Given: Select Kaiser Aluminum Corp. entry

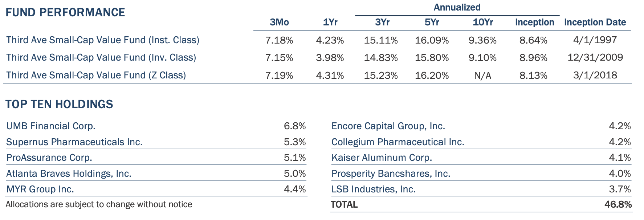Looking at the screenshot, I should pyautogui.click(x=382, y=158).
